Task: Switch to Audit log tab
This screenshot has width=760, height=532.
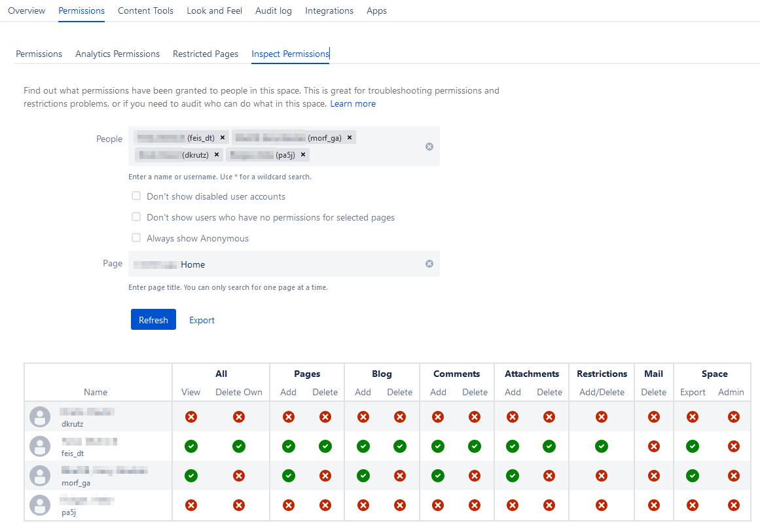Action: (x=274, y=10)
